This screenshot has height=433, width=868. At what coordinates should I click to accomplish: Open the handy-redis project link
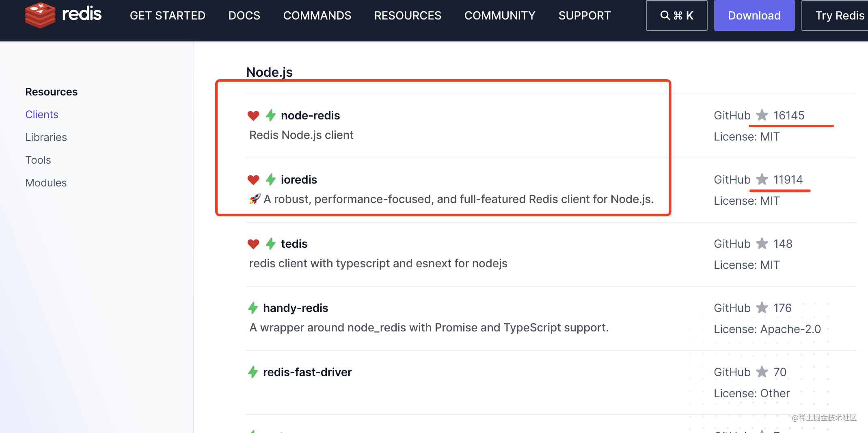coord(296,308)
